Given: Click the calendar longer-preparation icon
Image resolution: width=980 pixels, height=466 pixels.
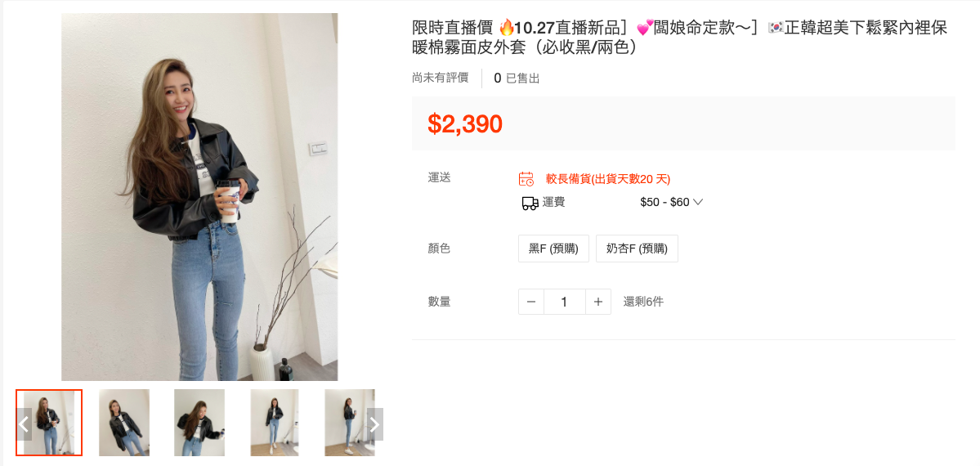Looking at the screenshot, I should pyautogui.click(x=526, y=179).
